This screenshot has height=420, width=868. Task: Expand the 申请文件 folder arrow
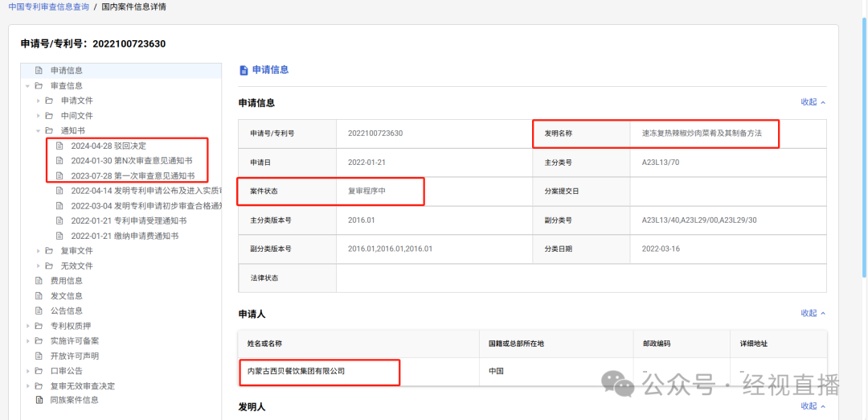[39, 101]
